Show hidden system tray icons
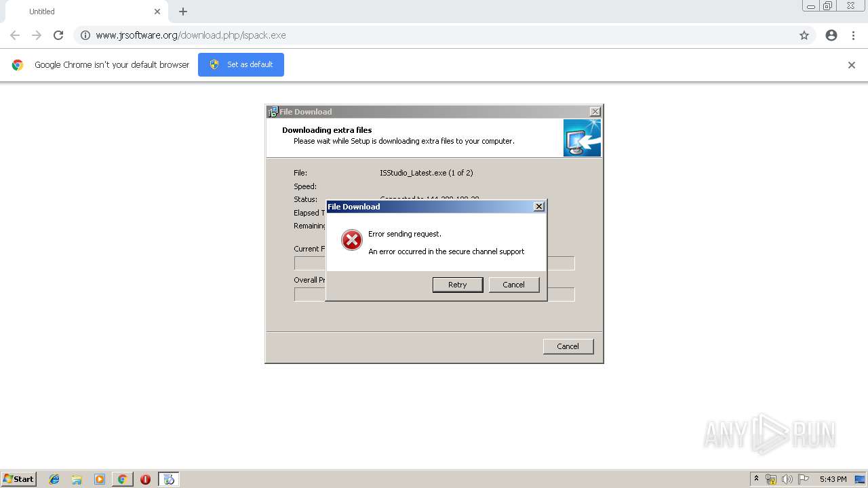This screenshot has width=868, height=488. click(756, 479)
